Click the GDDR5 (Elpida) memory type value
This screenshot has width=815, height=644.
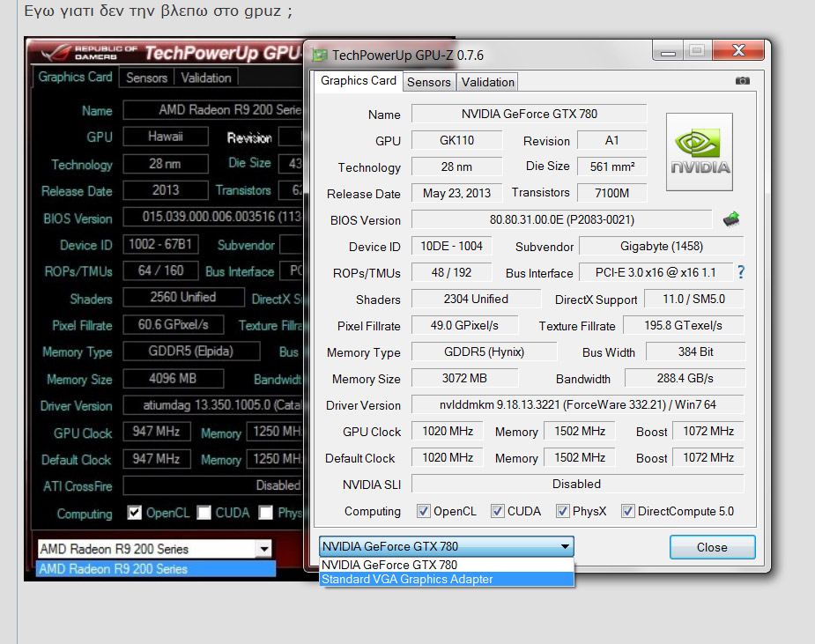[x=191, y=351]
